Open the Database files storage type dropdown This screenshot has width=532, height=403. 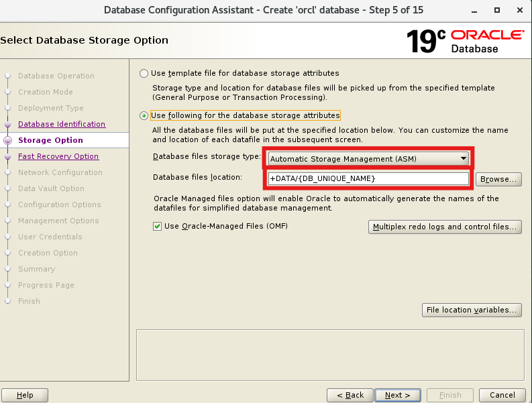click(368, 159)
